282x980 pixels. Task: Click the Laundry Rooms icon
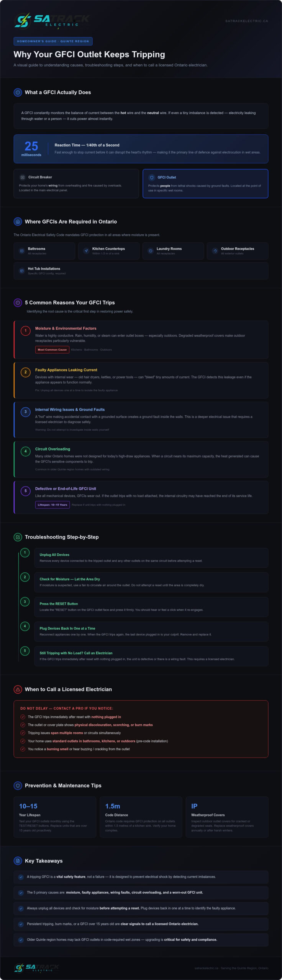(151, 251)
